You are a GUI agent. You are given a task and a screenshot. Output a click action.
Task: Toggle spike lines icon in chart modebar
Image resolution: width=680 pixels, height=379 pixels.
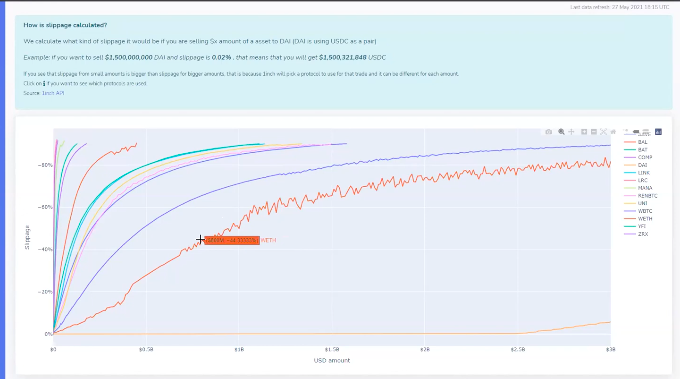point(626,131)
